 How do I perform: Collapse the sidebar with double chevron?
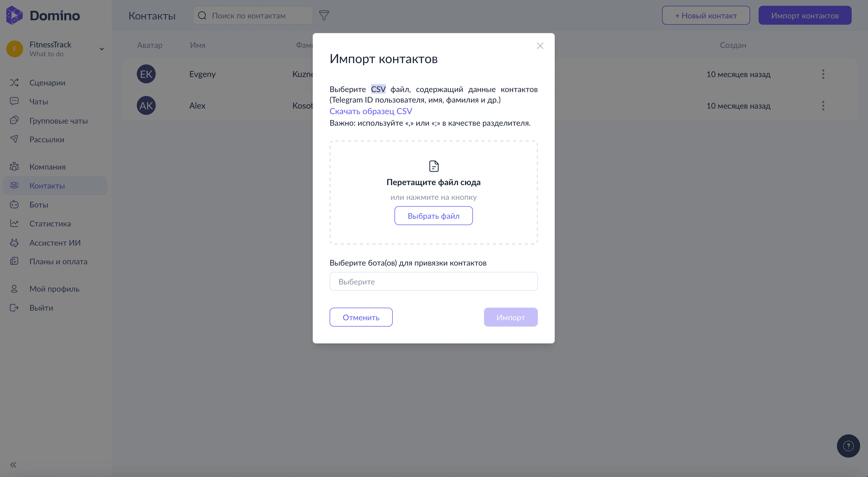13,465
